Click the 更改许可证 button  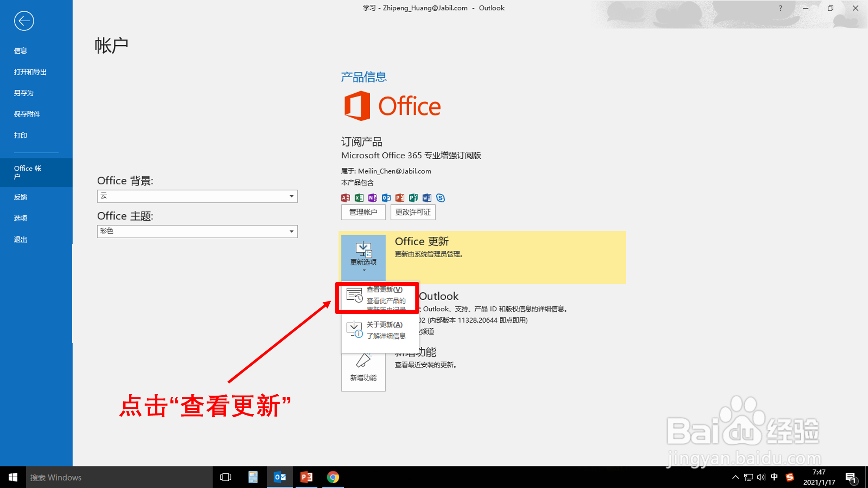413,212
